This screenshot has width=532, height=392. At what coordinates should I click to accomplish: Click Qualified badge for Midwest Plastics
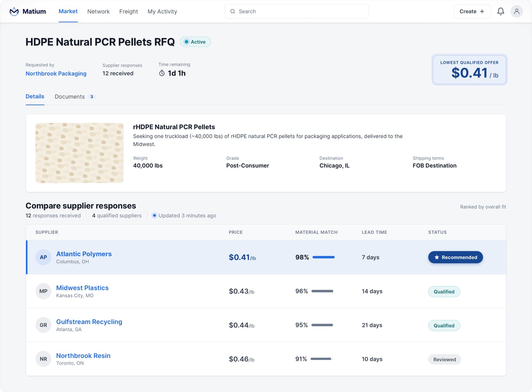pyautogui.click(x=444, y=292)
